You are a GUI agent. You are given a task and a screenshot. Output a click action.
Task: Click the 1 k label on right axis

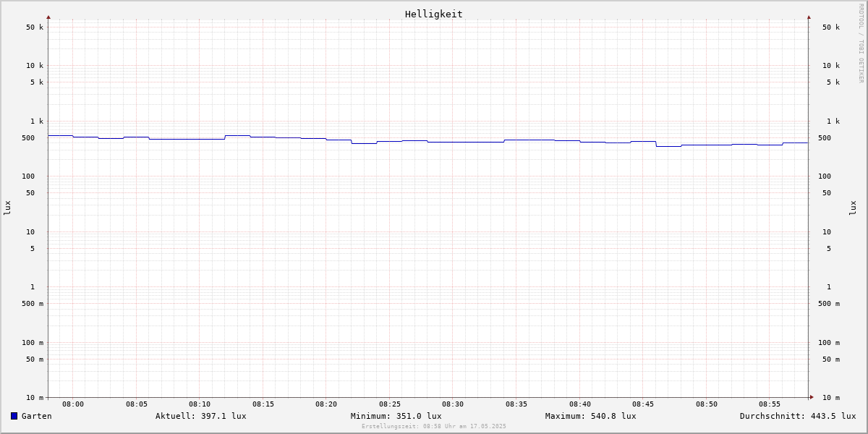[833, 122]
